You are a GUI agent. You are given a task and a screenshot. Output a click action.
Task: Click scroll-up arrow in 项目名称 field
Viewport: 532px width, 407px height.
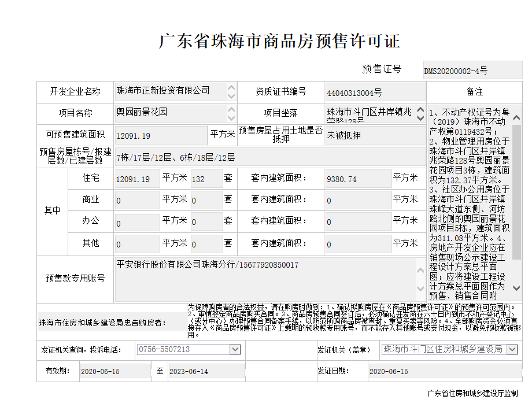click(231, 109)
